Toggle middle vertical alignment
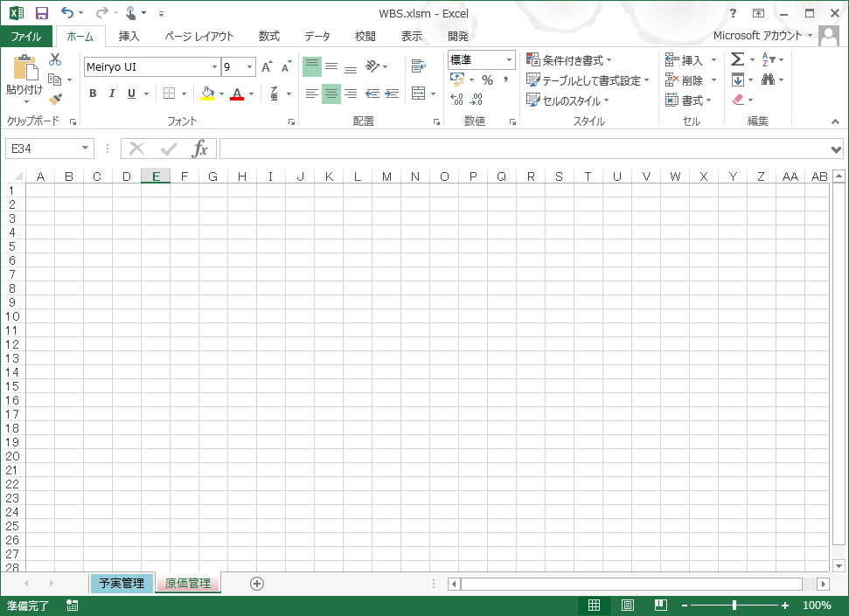849x616 pixels. tap(331, 66)
